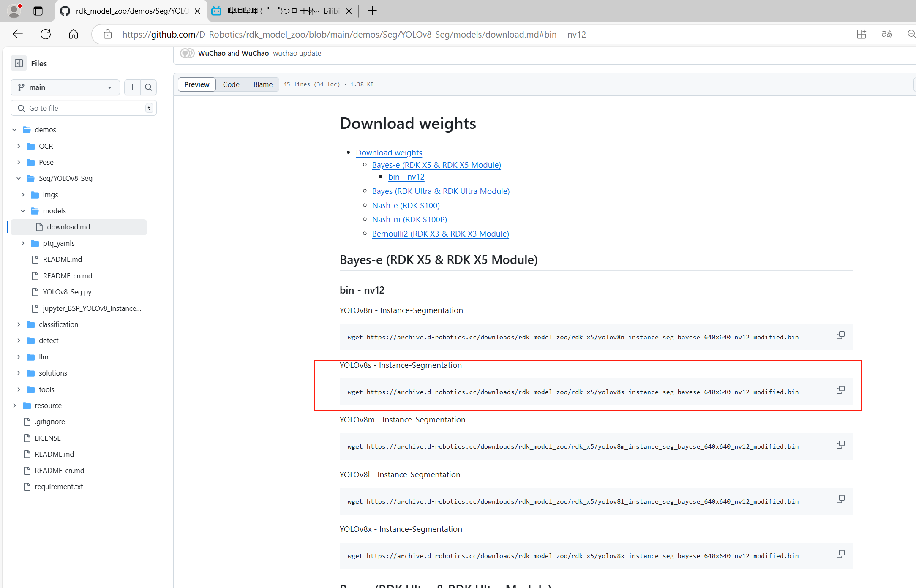The width and height of the screenshot is (916, 588).
Task: Focus the Go to file field
Action: pos(84,108)
